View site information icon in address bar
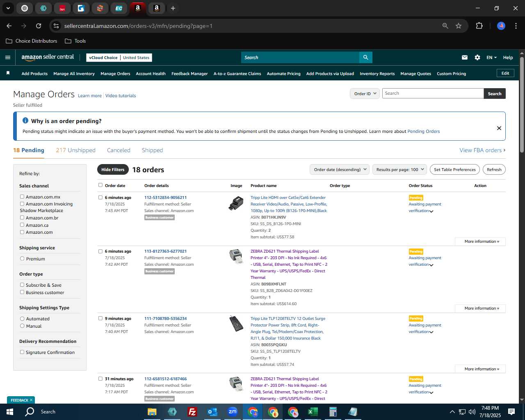This screenshot has width=525, height=420. click(56, 26)
